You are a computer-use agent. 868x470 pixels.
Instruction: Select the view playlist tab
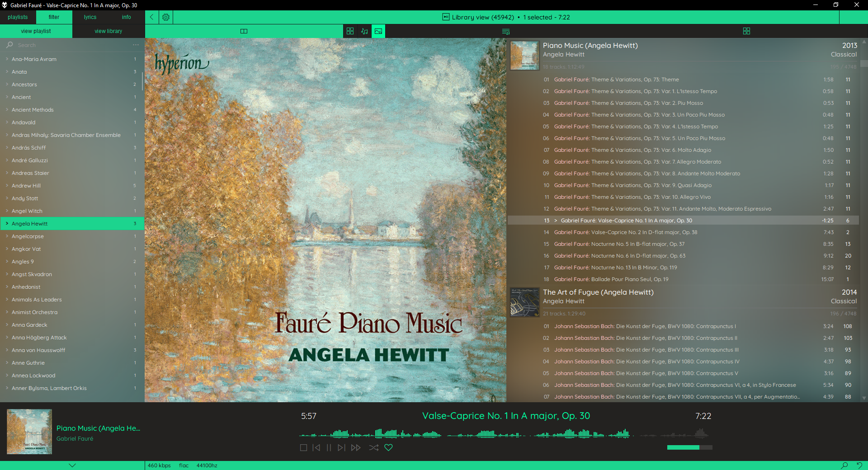36,31
